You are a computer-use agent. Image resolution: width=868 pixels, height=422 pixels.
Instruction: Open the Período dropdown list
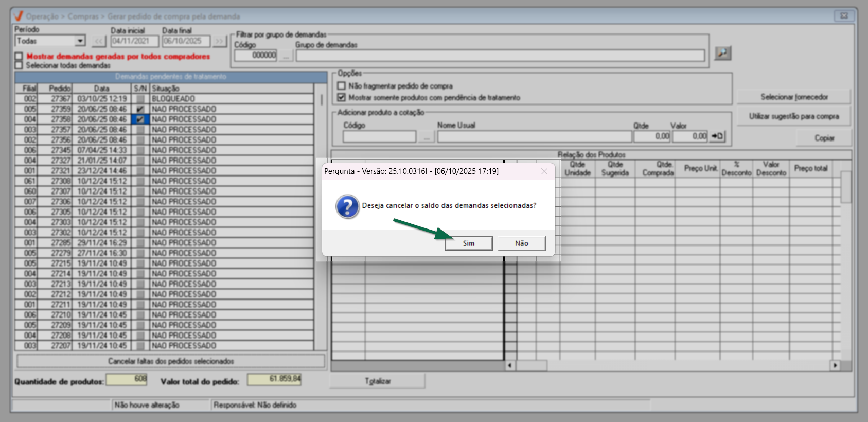coord(80,41)
